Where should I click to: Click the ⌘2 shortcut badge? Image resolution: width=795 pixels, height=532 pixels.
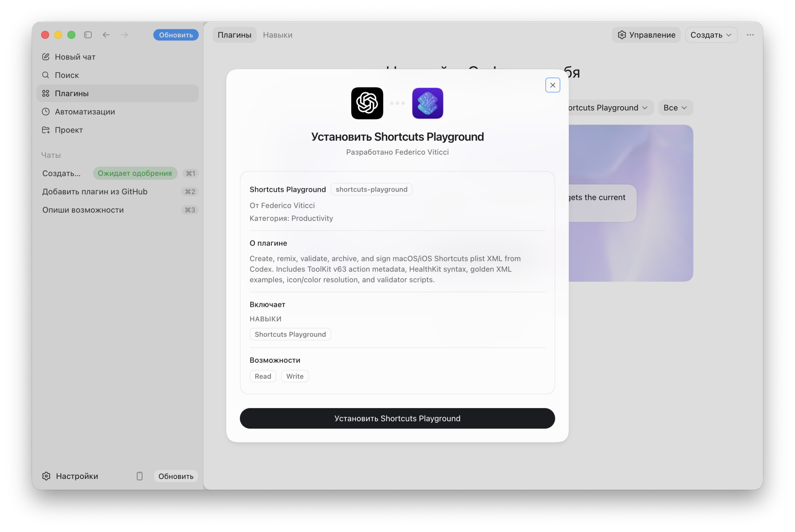[190, 192]
